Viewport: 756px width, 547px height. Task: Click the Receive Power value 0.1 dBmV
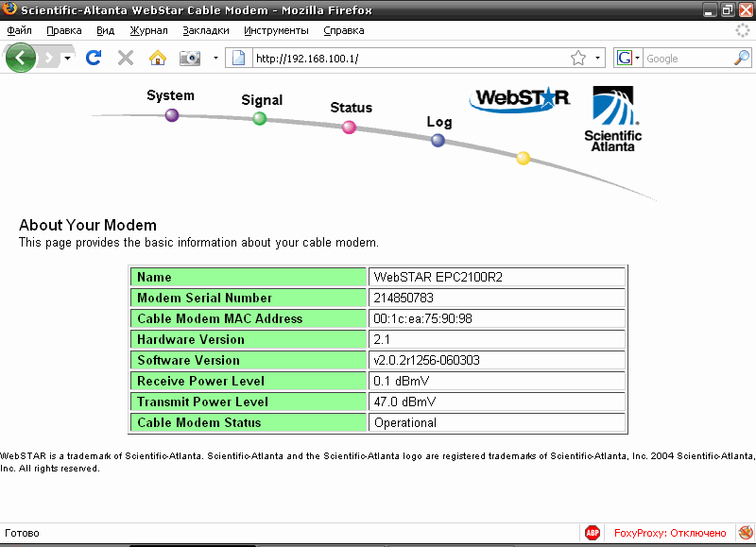401,381
